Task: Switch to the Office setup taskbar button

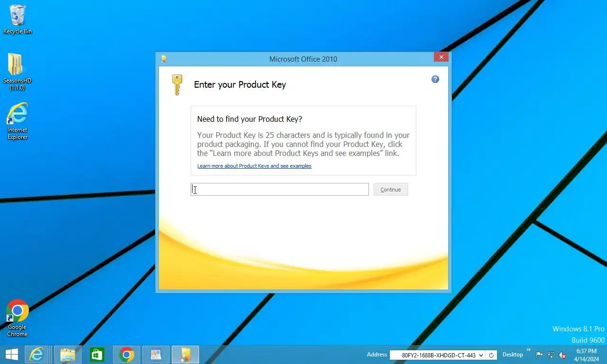Action: tap(185, 355)
